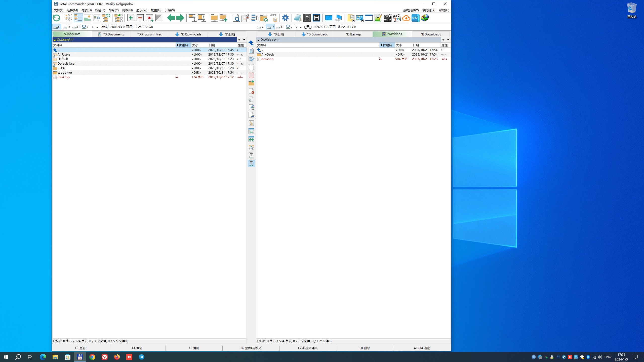Select all files with green plus icon
This screenshot has width=644, height=362.
click(x=131, y=18)
